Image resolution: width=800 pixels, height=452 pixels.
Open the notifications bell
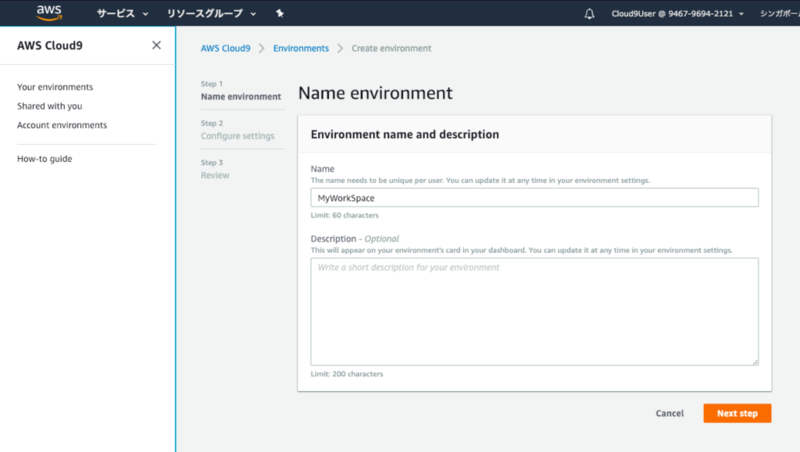coord(589,14)
